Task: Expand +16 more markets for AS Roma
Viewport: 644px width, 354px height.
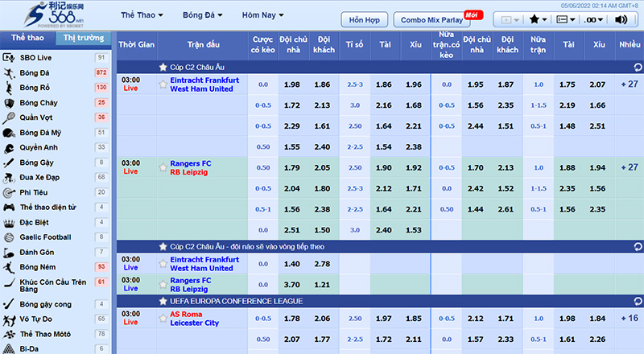Action: [630, 319]
